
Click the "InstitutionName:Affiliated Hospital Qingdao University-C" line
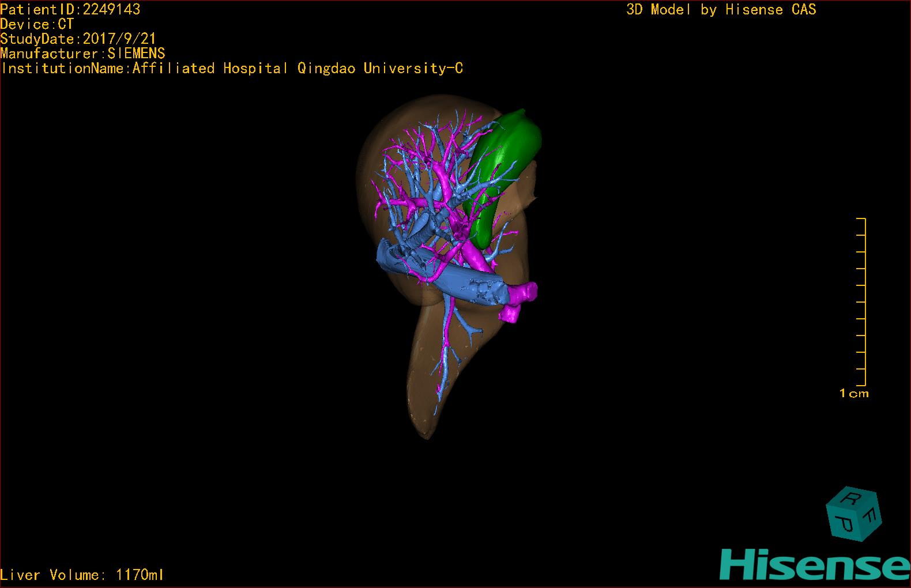pyautogui.click(x=232, y=69)
